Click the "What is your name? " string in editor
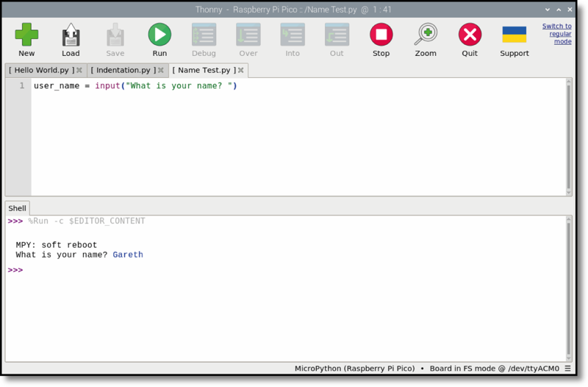Image resolution: width=588 pixels, height=387 pixels. (179, 86)
